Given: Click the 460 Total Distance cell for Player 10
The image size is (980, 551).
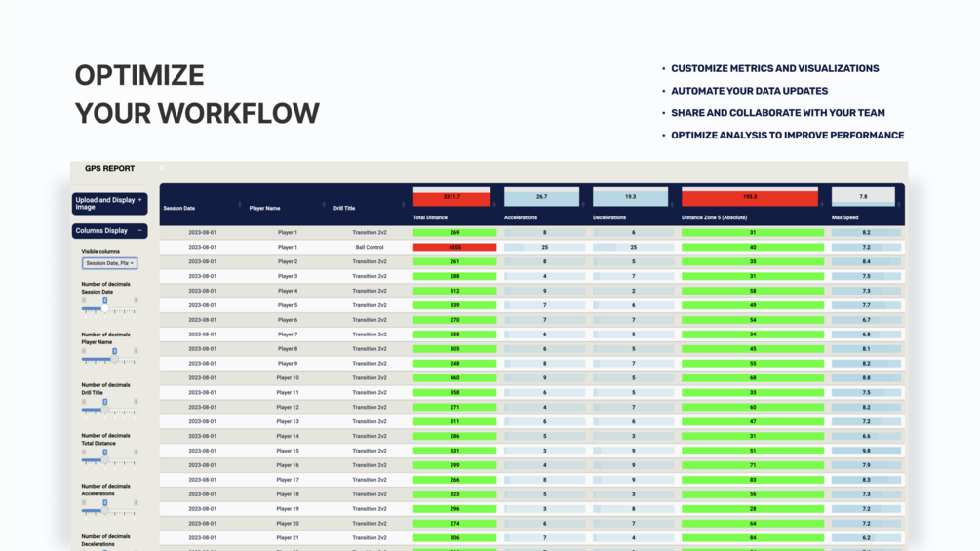Looking at the screenshot, I should tap(454, 378).
